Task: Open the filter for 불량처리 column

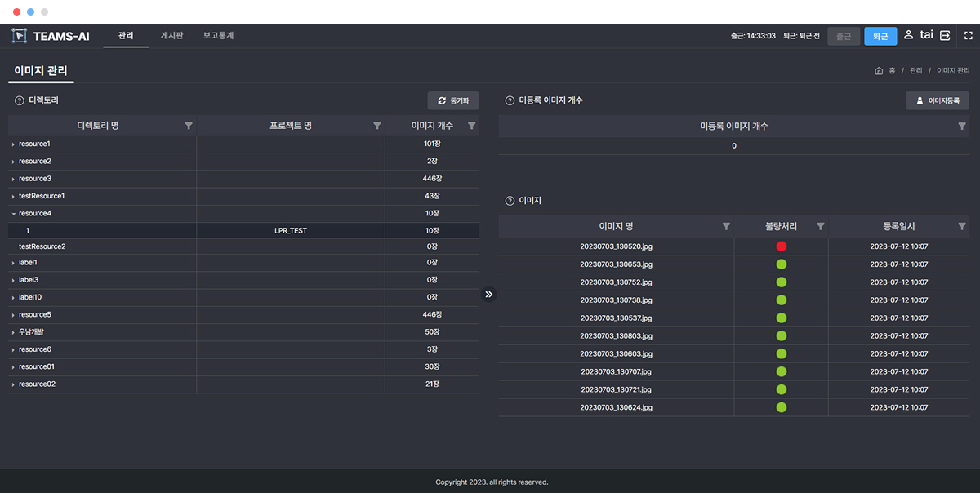Action: (820, 226)
